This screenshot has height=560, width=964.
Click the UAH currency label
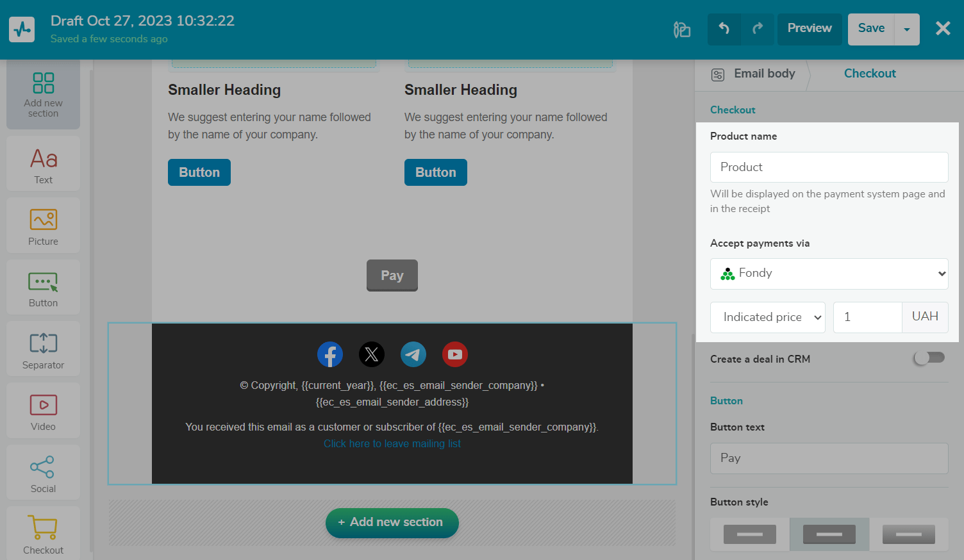tap(925, 317)
